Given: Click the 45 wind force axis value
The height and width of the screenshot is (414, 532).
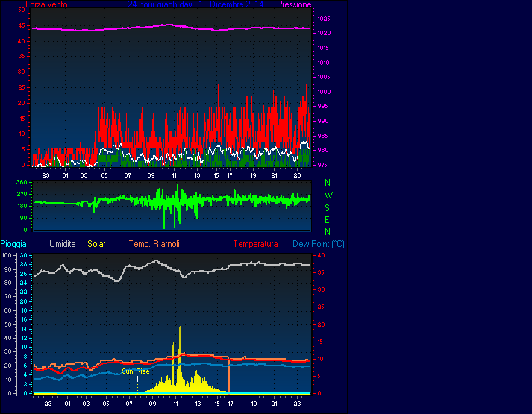Looking at the screenshot, I should point(22,25).
